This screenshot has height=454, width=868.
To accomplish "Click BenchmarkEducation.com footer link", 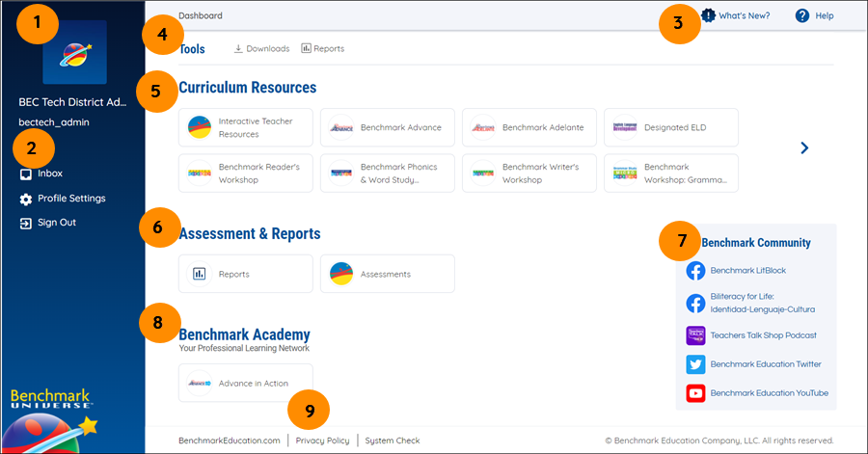I will (230, 441).
